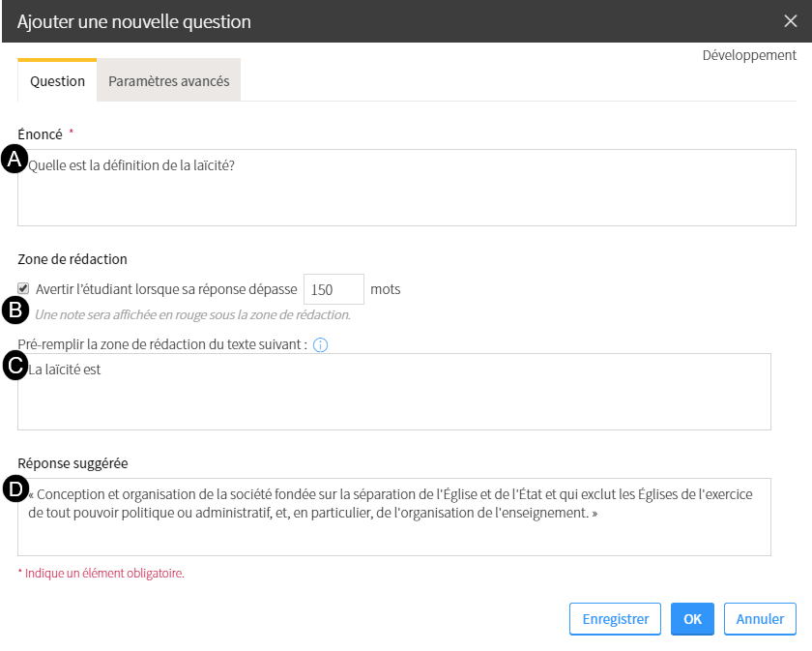
Task: Click inside the Réponse suggérée text area
Action: (394, 517)
